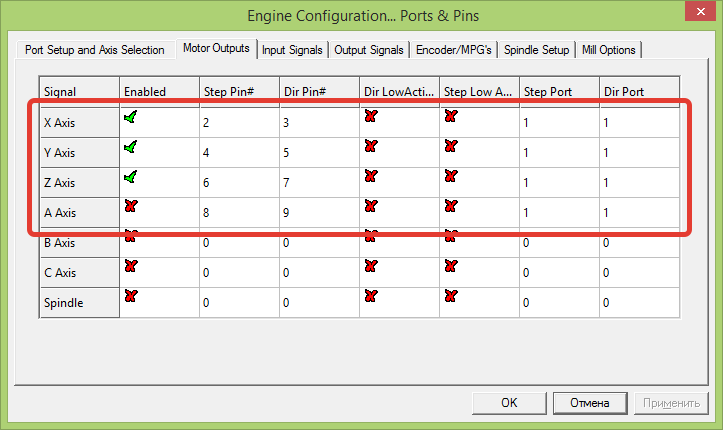Toggle Z Axis Step Low Active red X
723x430 pixels.
450,177
